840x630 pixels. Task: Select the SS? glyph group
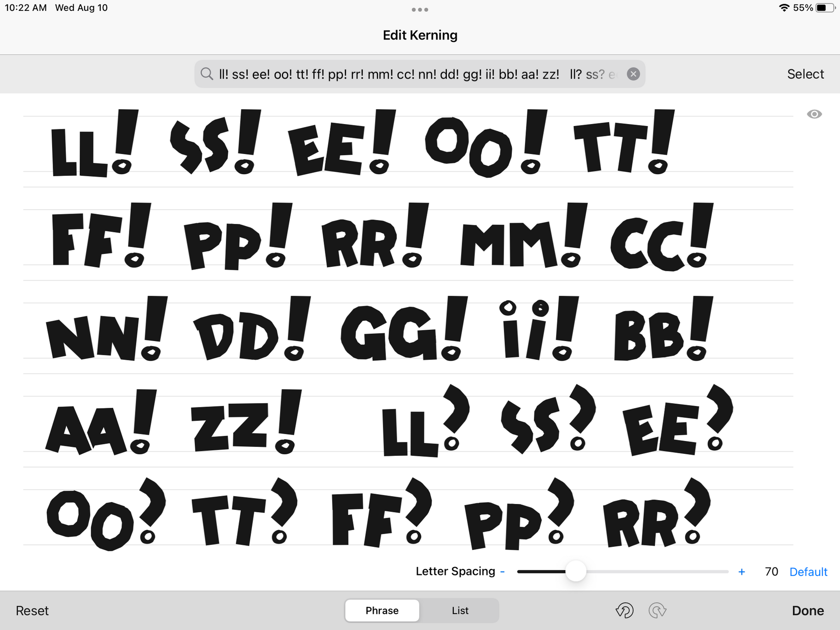[548, 419]
